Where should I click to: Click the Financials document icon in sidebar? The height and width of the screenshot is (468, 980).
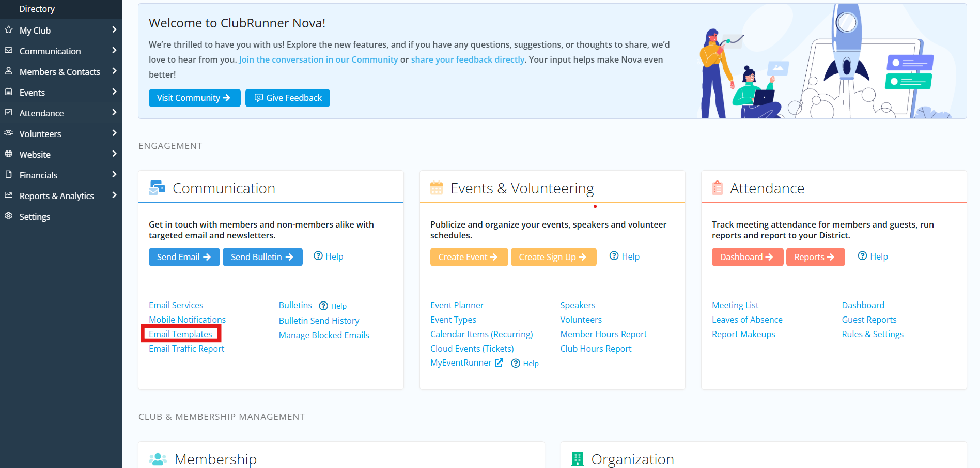(x=9, y=175)
